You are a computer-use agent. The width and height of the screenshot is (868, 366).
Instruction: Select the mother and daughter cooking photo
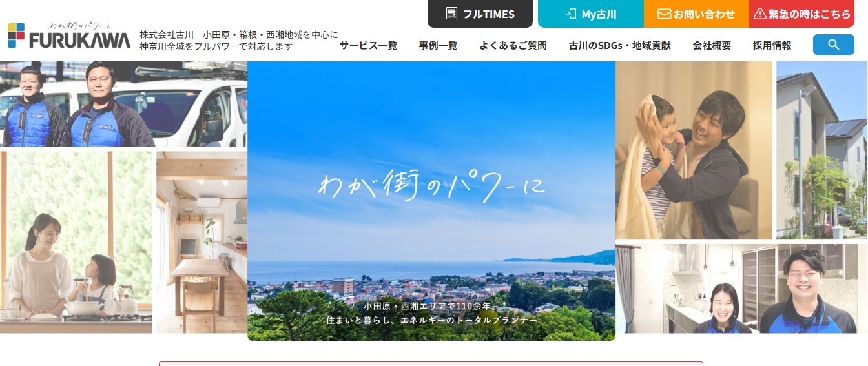pos(76,242)
